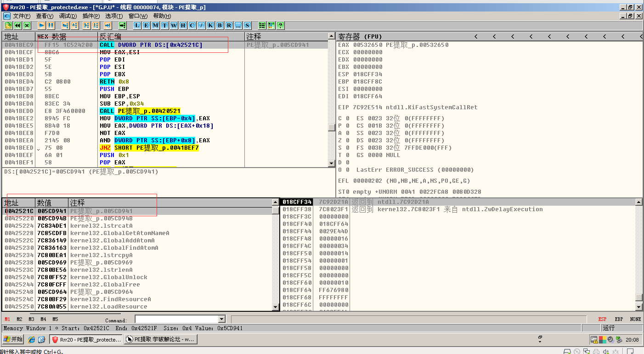This screenshot has height=354, width=644.
Task: Switch to PE提取 学破解论坛 taskbar window
Action: [160, 339]
